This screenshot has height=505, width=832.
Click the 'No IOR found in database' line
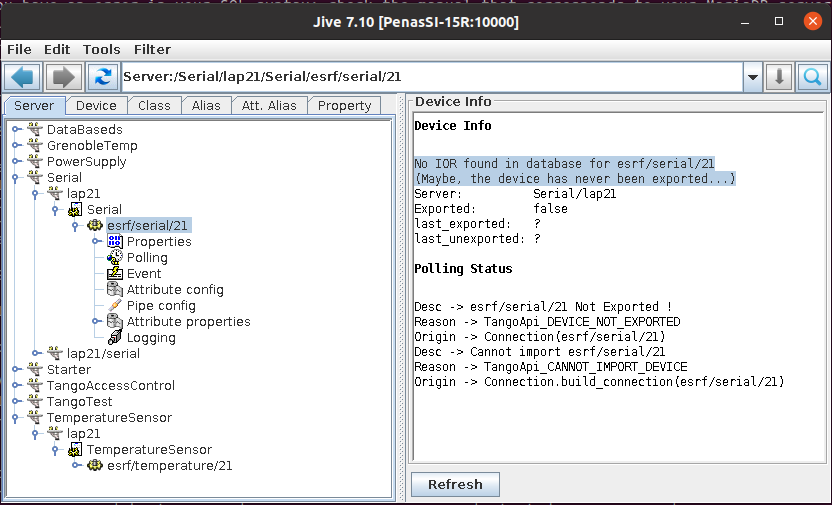click(565, 163)
